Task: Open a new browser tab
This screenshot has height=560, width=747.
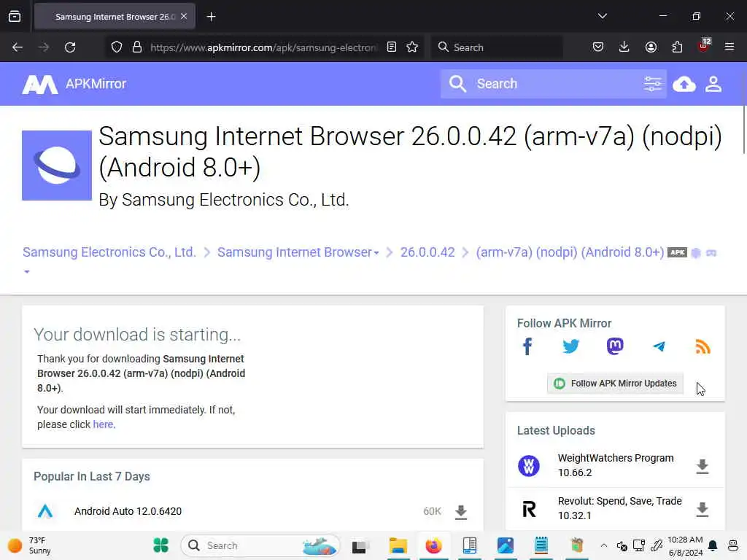Action: coord(211,17)
